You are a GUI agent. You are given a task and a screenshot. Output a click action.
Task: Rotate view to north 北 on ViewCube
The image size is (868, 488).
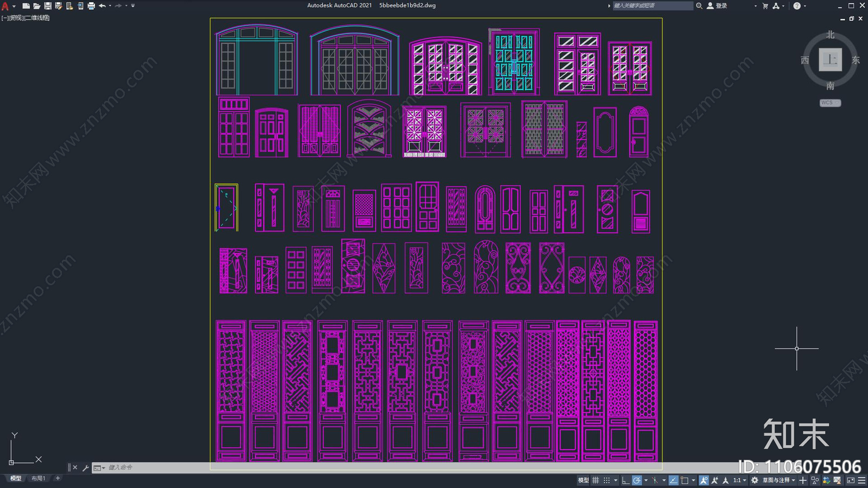pos(830,35)
